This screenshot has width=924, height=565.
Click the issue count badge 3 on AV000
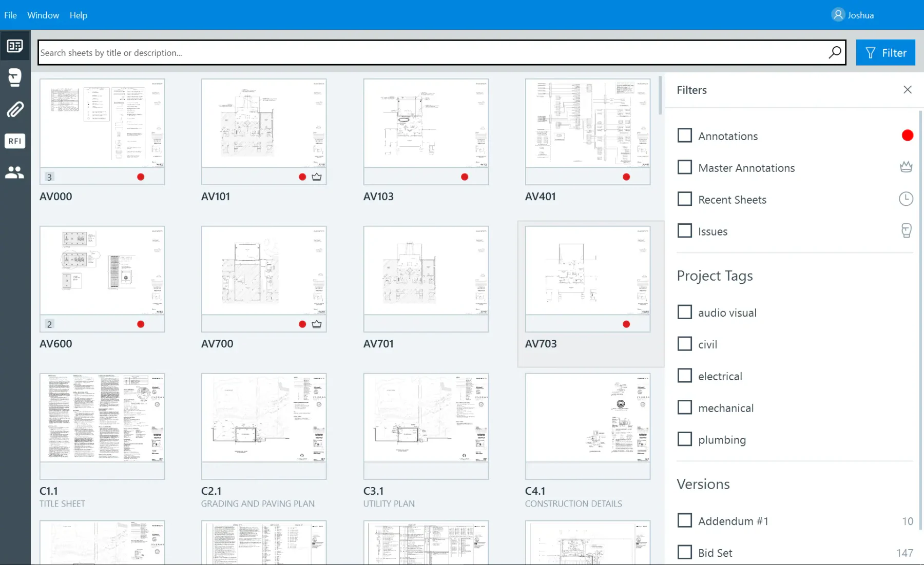click(x=49, y=177)
